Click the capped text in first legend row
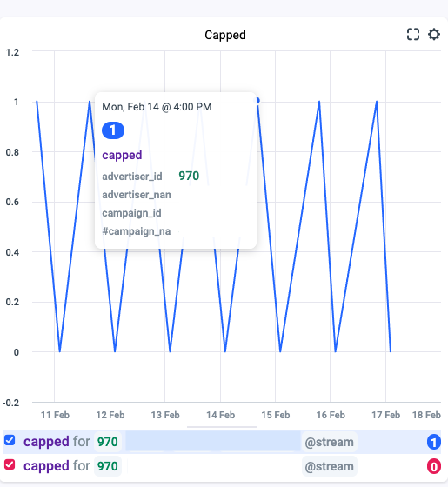448x487 pixels. tap(46, 442)
